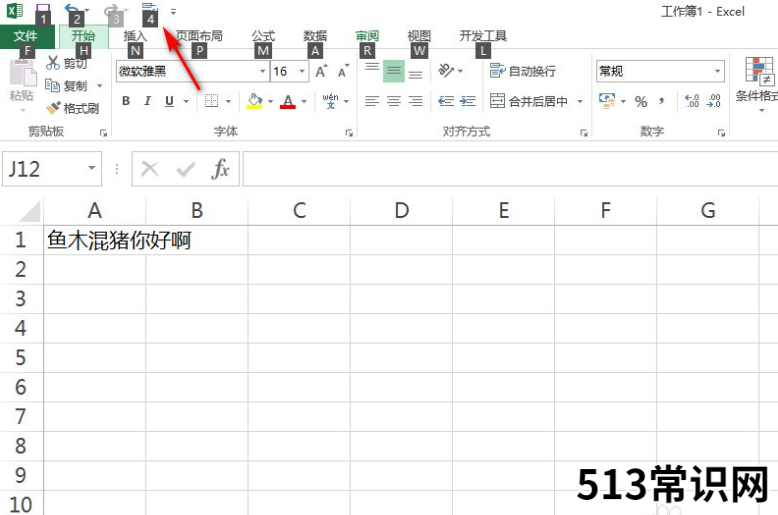Switch to the 数据 (Data) tab
The height and width of the screenshot is (515, 778).
(315, 36)
